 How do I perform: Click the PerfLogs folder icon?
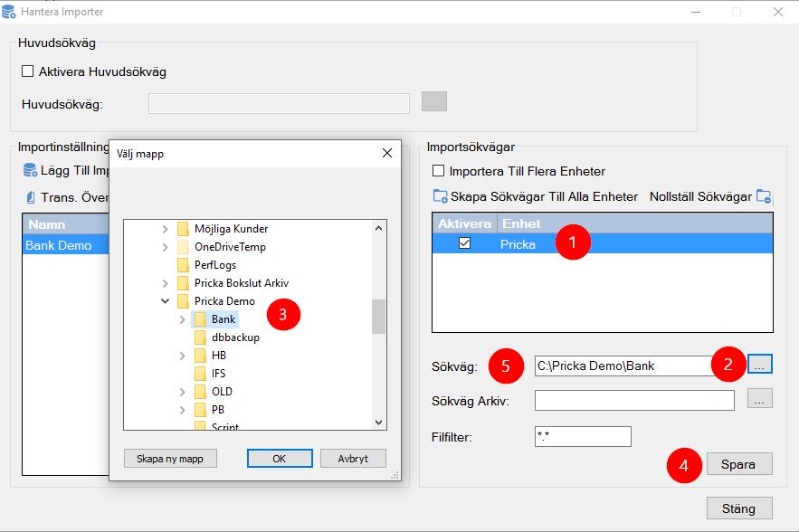click(183, 265)
